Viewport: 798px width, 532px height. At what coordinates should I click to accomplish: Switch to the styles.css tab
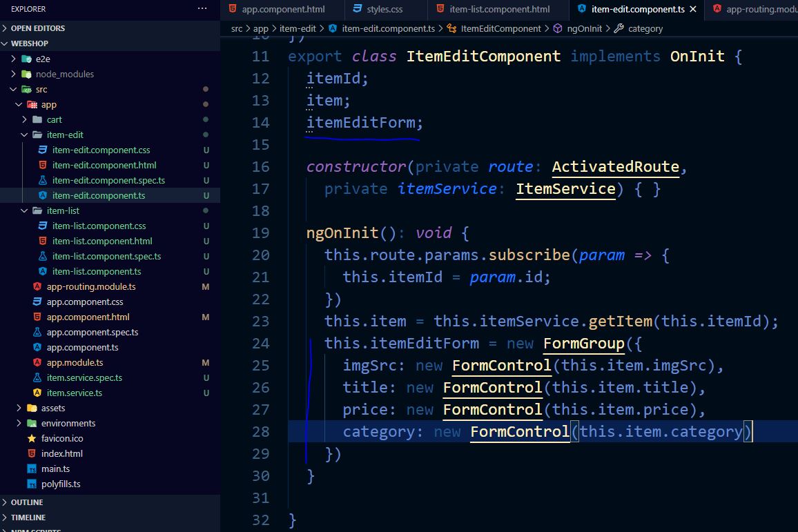(380, 9)
